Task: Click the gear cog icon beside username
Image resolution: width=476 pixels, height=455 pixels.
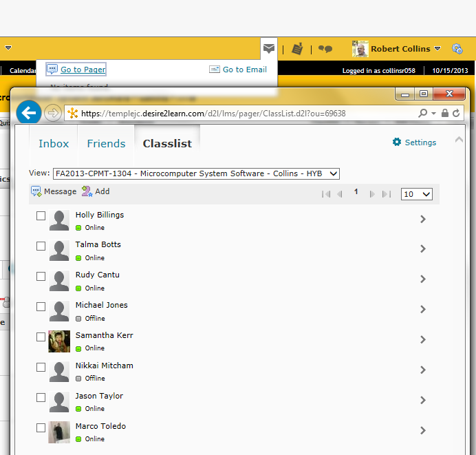Action: [x=457, y=49]
